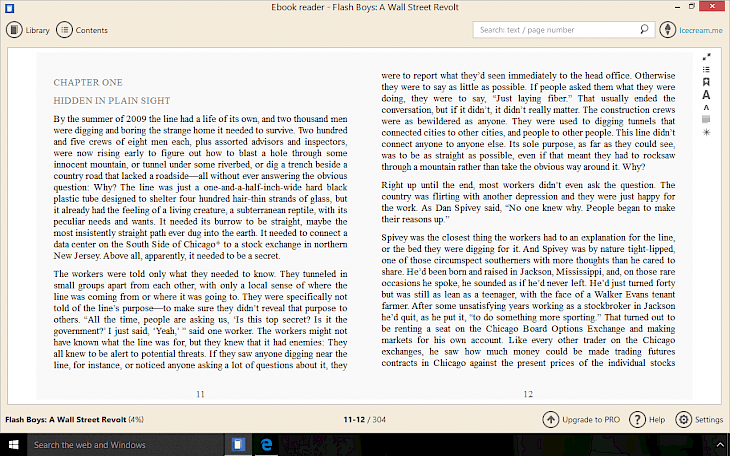The height and width of the screenshot is (456, 730).
Task: Decrease font size with the small A
Action: click(x=706, y=108)
